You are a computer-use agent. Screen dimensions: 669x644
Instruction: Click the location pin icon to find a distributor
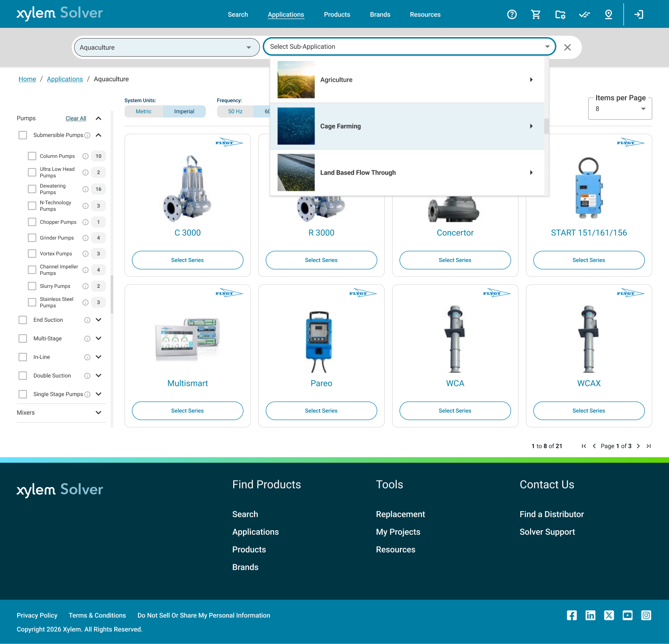coord(609,14)
